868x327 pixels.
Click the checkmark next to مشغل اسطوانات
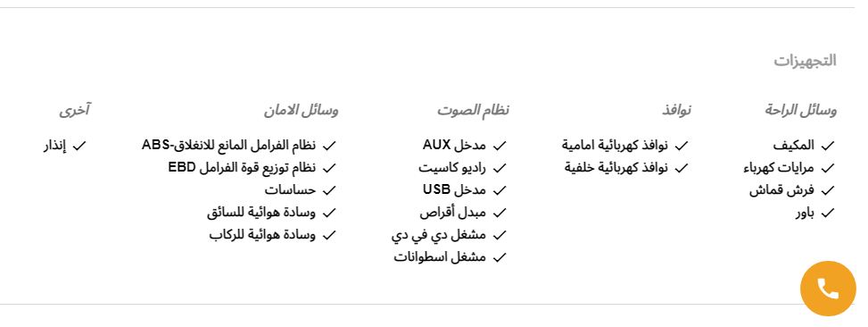(x=500, y=257)
